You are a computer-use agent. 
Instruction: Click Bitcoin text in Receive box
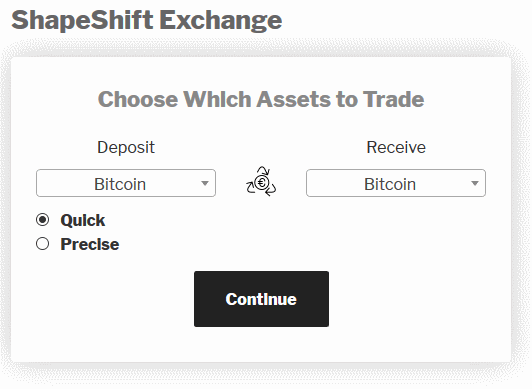pos(390,184)
